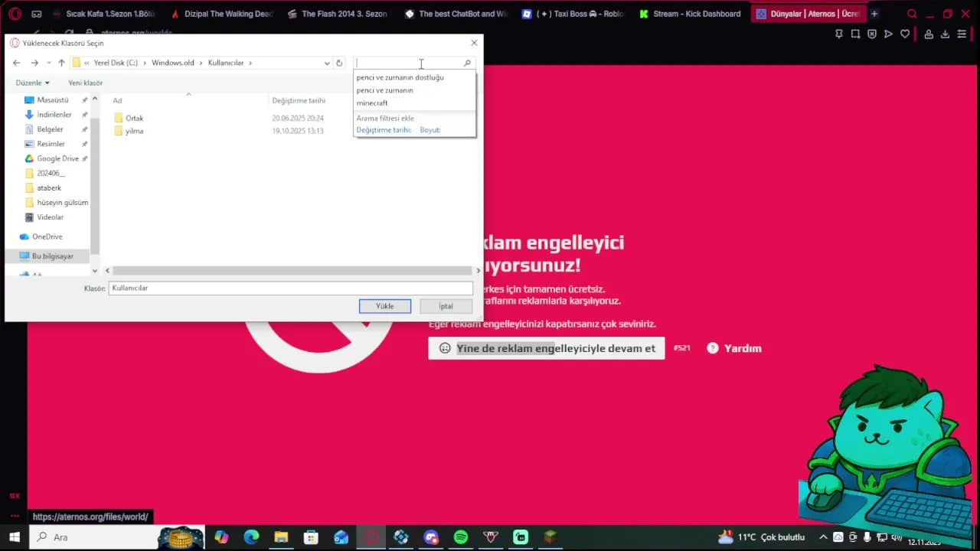Select the Ortak folder

pyautogui.click(x=134, y=119)
